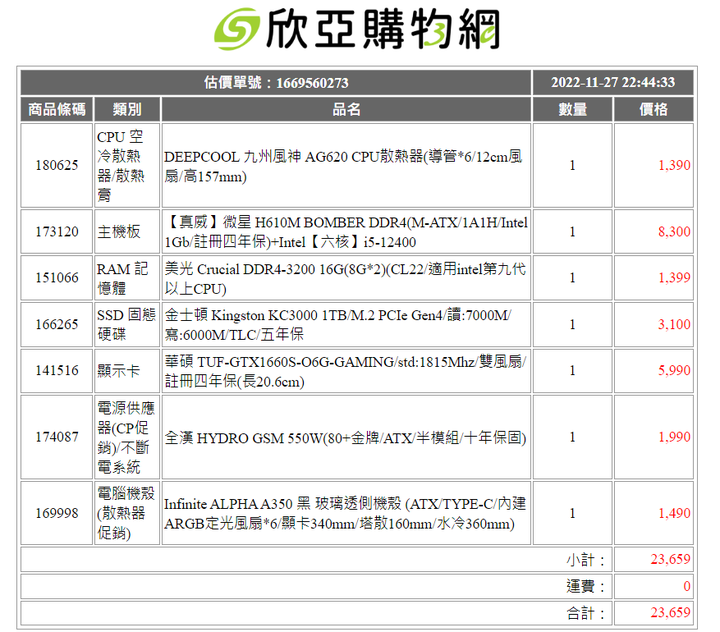Click the 欣亞購物網 green logo icon
720x632 pixels.
click(237, 28)
